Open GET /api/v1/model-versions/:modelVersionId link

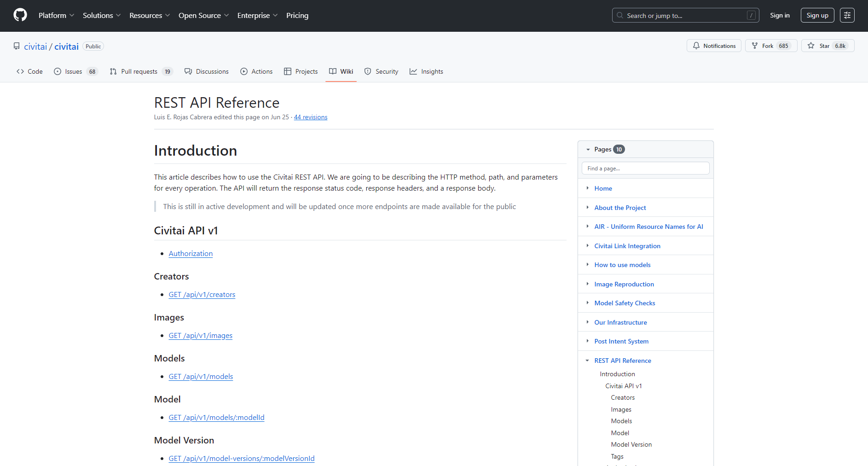pos(242,458)
